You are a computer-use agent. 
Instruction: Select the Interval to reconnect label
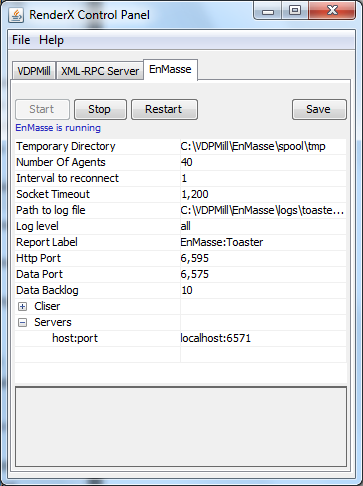[x=67, y=178]
